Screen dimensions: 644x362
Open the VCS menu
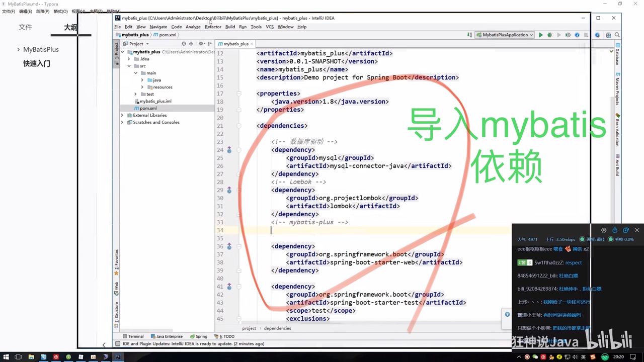(270, 27)
